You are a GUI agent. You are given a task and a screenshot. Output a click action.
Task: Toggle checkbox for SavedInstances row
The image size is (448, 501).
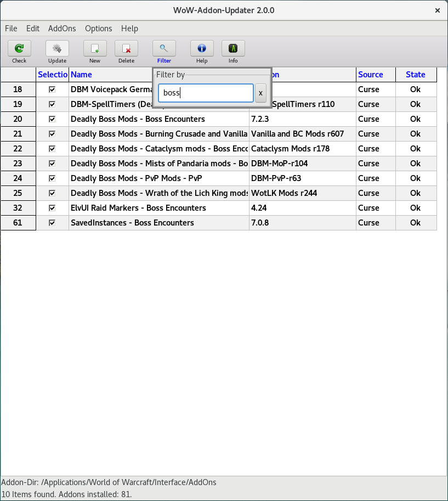point(52,223)
